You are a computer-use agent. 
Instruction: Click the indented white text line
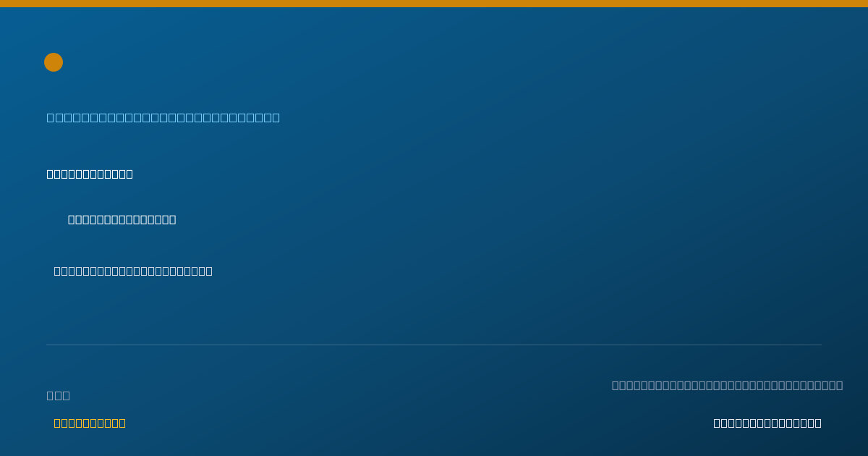pos(122,219)
